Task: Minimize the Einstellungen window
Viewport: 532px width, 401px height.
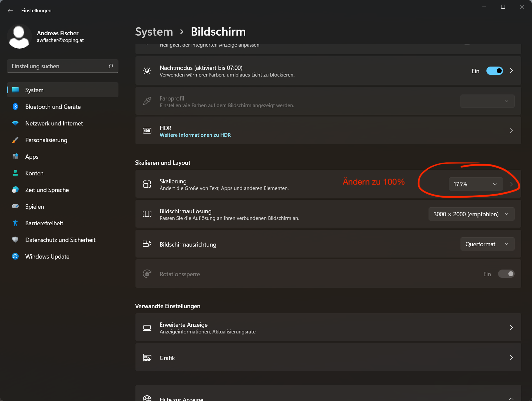Action: (x=484, y=7)
